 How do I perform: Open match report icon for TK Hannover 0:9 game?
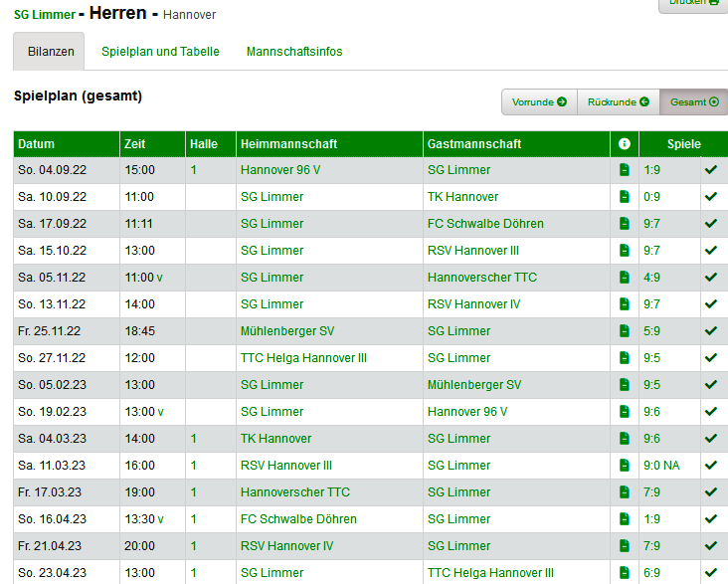point(624,197)
